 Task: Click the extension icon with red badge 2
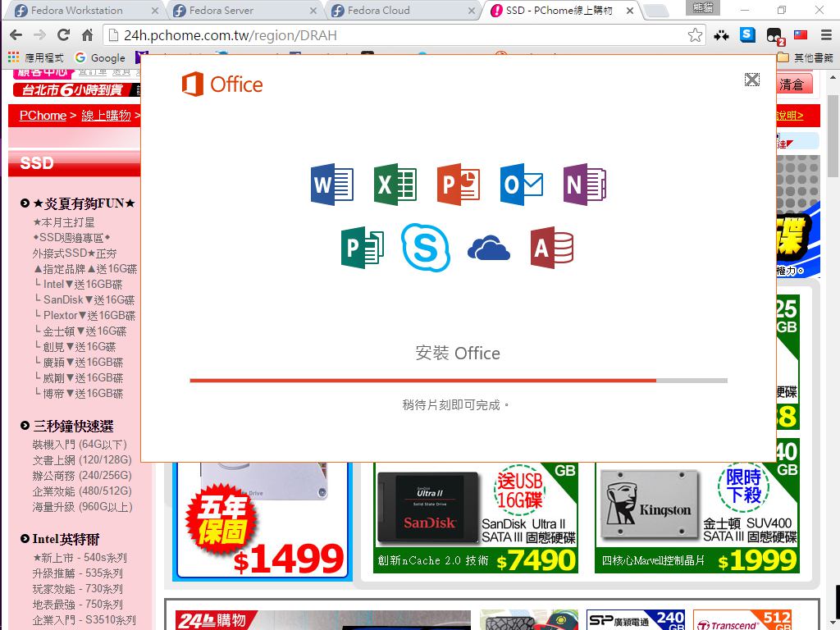coord(774,36)
